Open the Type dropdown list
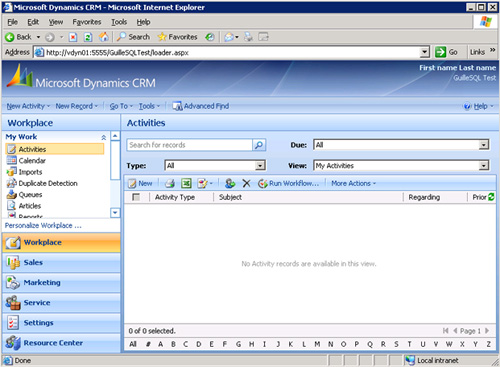Image resolution: width=500 pixels, height=367 pixels. coord(260,166)
